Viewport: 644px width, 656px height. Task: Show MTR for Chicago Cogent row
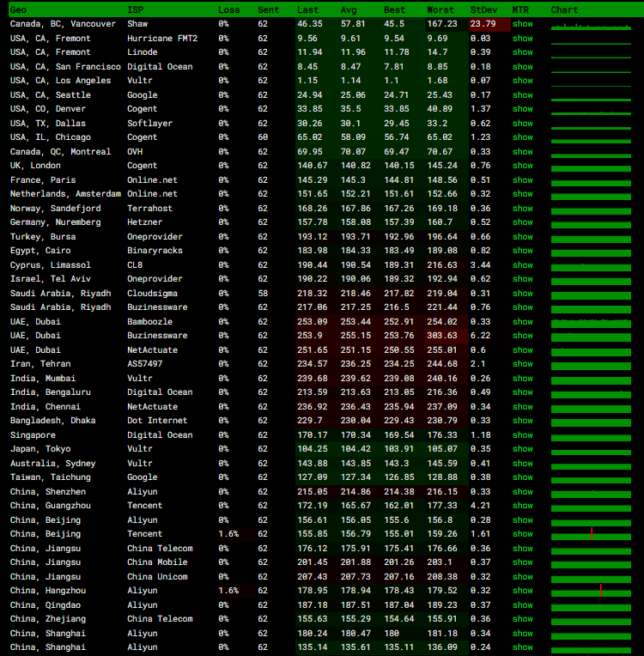pos(523,137)
